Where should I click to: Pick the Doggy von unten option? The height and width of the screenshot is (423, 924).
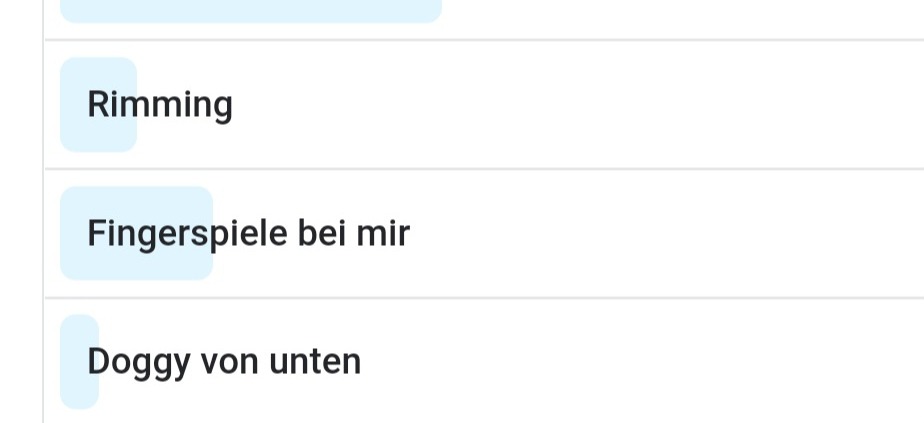click(x=484, y=361)
